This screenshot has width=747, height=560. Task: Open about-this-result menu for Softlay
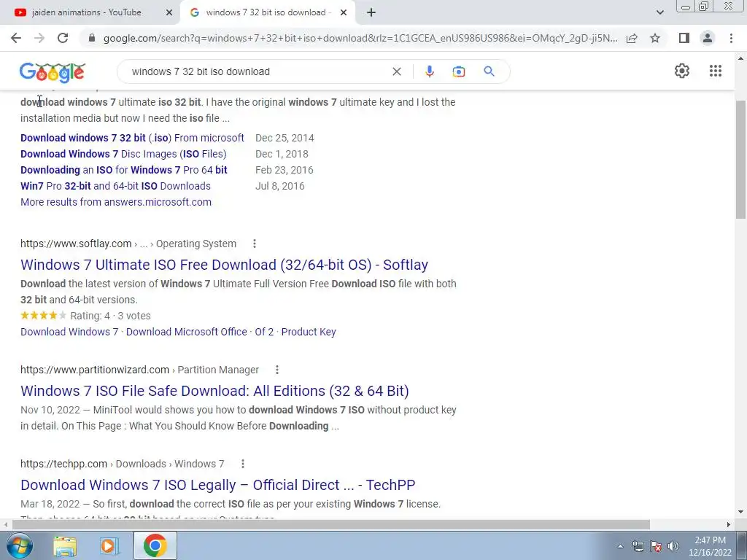(x=255, y=244)
